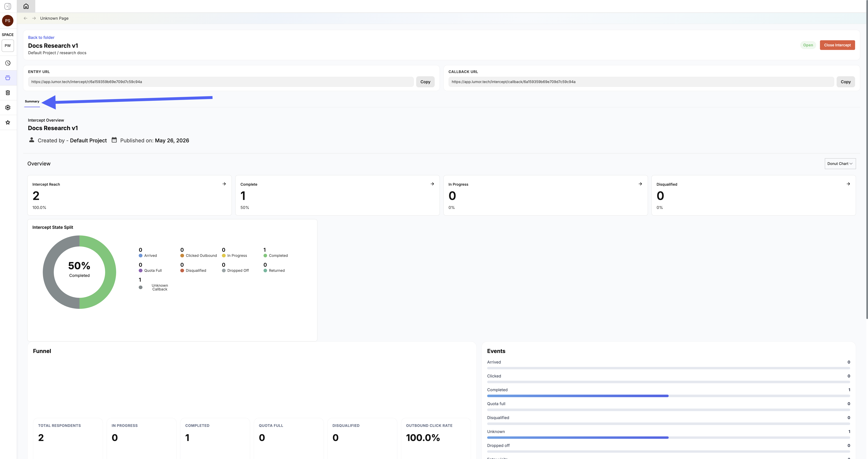
Task: Click the Close Intercept button
Action: (837, 45)
